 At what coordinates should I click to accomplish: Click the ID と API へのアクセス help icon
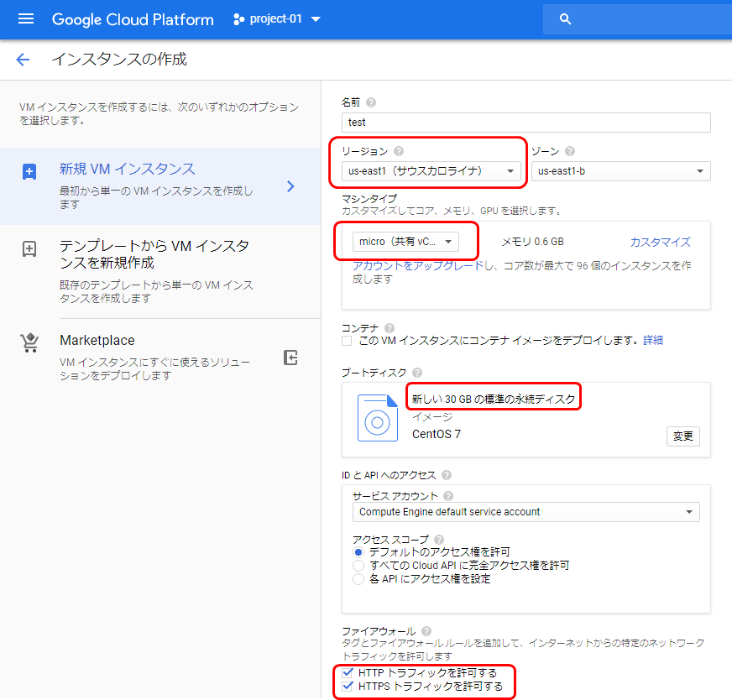[x=447, y=475]
